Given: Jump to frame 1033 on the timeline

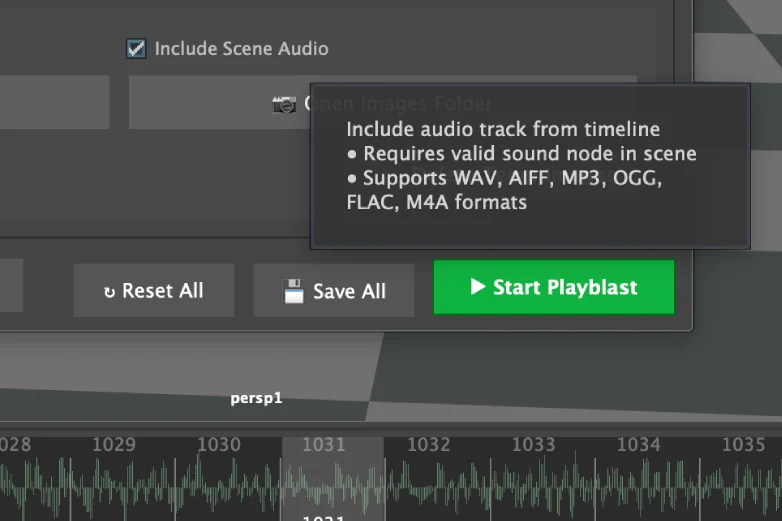Looking at the screenshot, I should (533, 444).
